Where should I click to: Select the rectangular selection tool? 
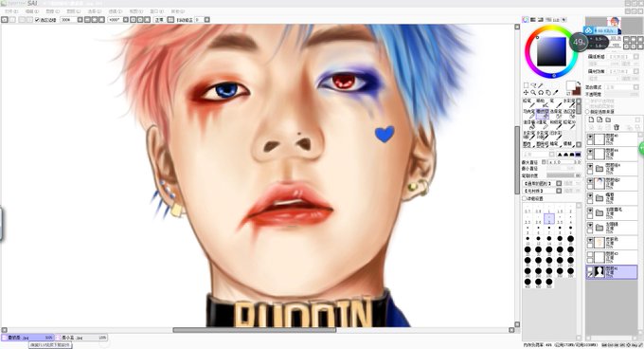[527, 85]
